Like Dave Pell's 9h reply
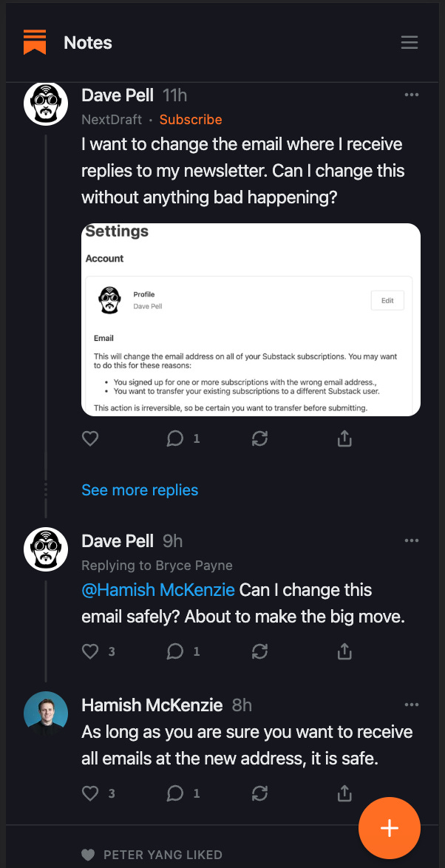 90,651
